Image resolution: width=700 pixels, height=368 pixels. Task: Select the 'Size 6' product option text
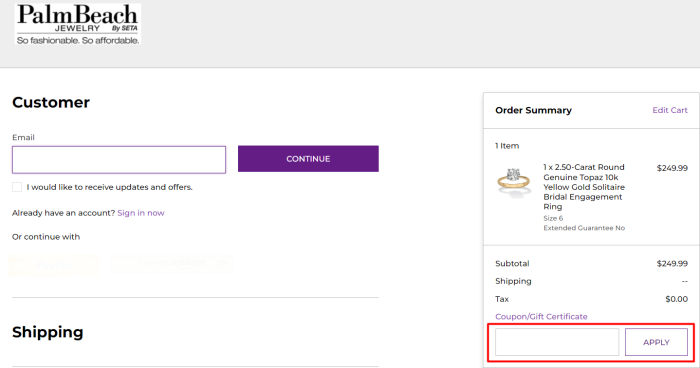click(x=553, y=218)
